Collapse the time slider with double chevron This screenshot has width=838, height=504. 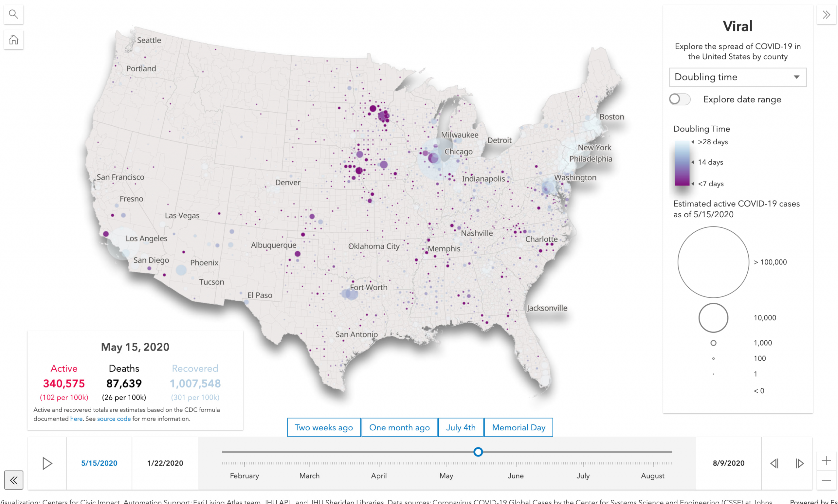[14, 480]
